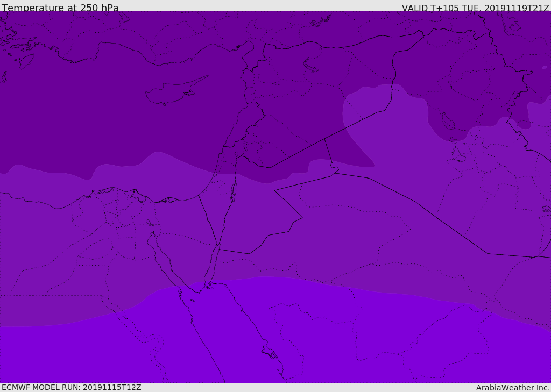Click the Sea of Galilee
The height and width of the screenshot is (392, 551).
click(x=236, y=154)
